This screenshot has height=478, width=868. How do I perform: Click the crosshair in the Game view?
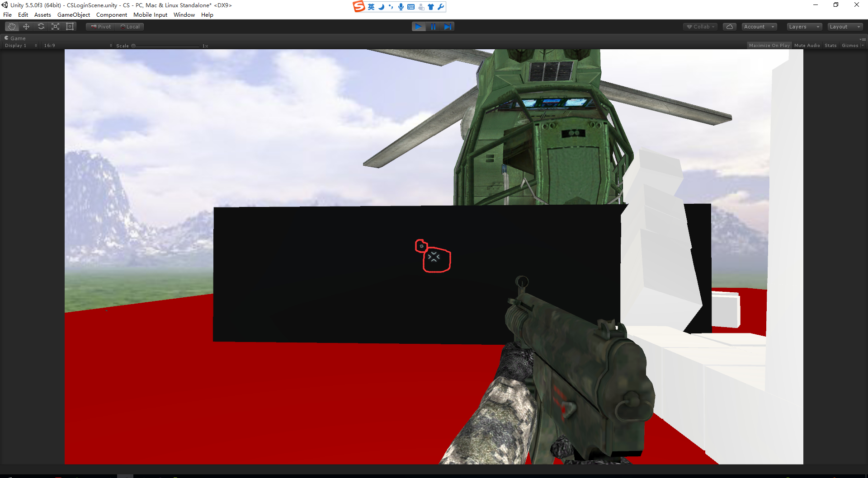click(434, 257)
